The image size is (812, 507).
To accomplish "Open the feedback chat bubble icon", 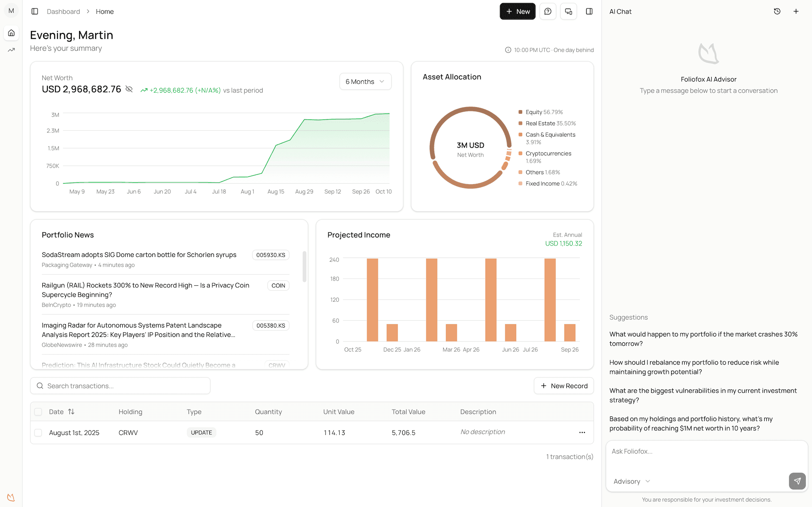I will [x=548, y=11].
